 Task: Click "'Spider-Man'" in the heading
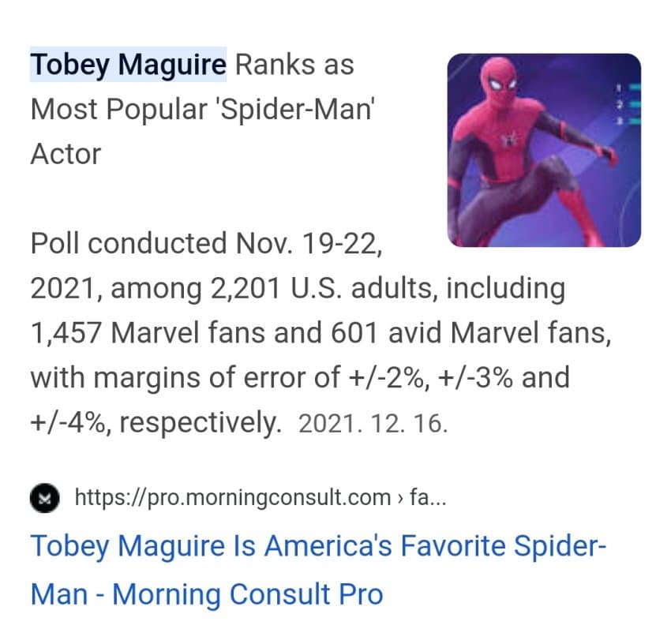[295, 109]
